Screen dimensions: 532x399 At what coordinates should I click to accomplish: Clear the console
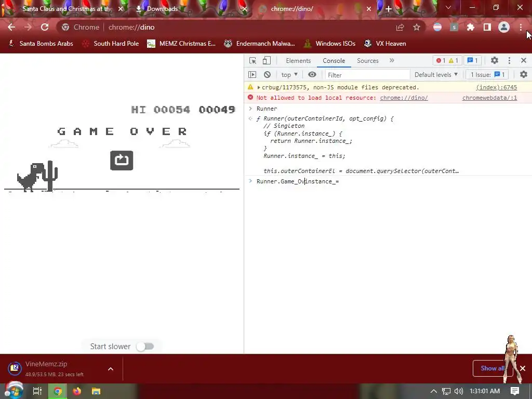[268, 75]
